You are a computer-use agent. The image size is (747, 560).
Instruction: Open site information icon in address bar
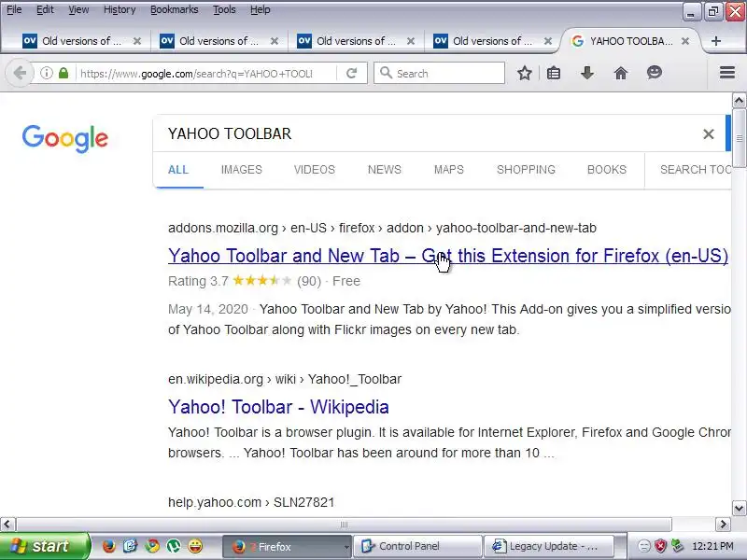pos(46,74)
